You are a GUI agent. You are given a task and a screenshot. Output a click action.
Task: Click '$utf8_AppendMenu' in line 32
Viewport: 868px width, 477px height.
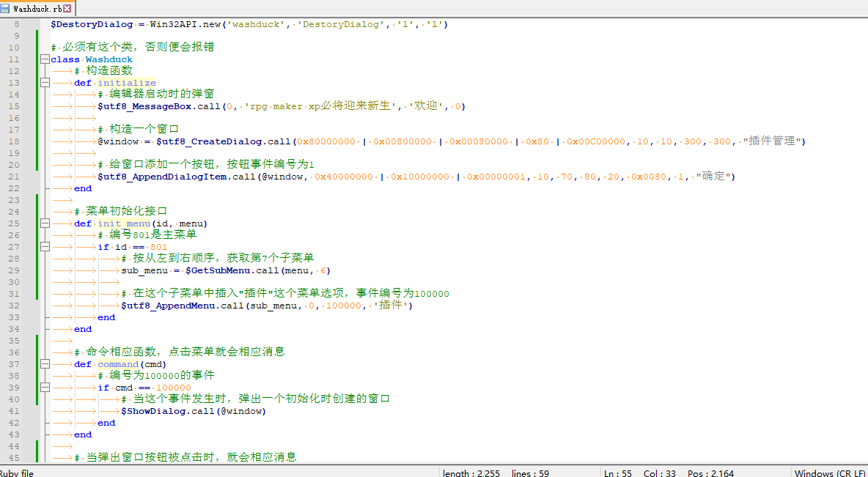click(x=169, y=306)
